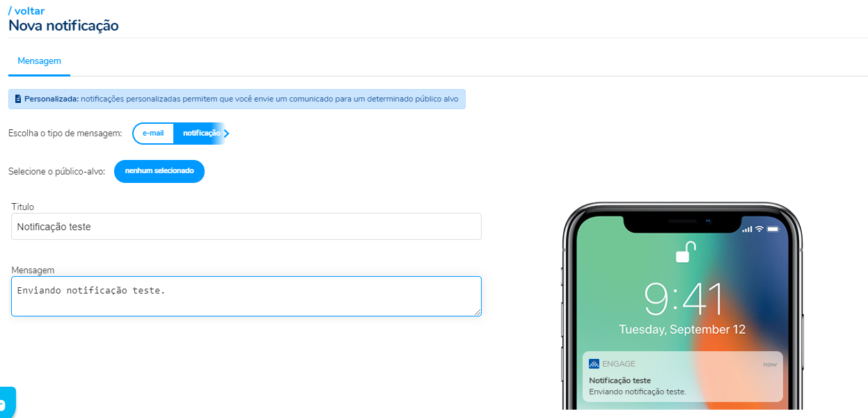Click the battery icon on phone preview
The image size is (868, 418).
tap(773, 229)
